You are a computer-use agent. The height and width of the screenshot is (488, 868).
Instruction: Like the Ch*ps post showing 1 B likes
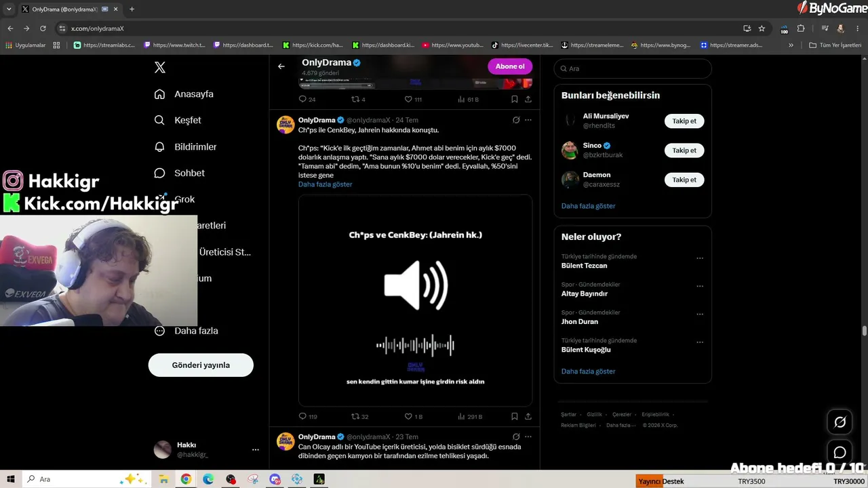(413, 416)
